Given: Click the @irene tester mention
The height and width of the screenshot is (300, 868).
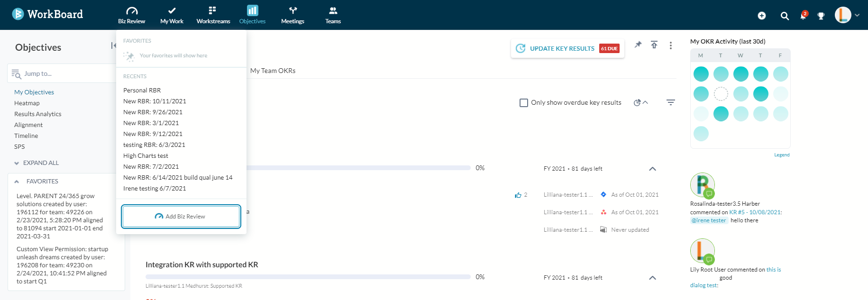Looking at the screenshot, I should 709,220.
